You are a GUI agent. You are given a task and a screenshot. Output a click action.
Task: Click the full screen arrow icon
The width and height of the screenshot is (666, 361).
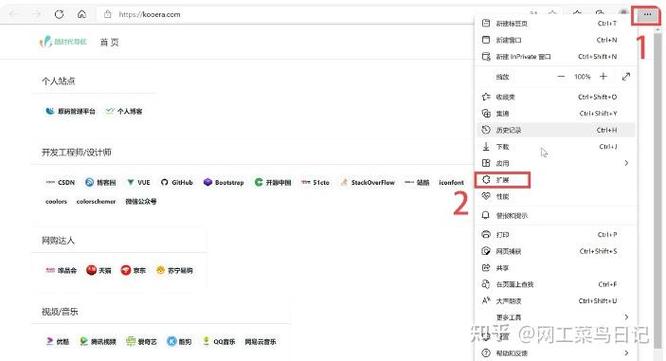point(626,76)
